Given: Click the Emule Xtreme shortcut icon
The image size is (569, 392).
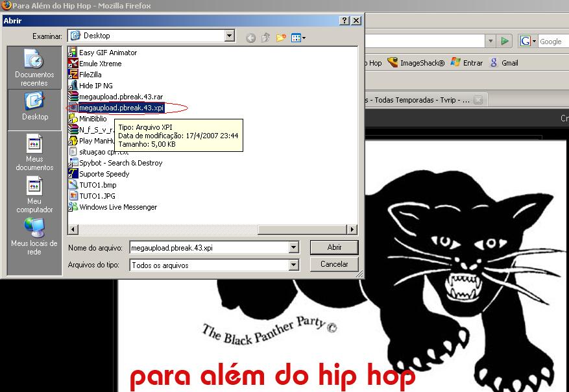Looking at the screenshot, I should tap(73, 64).
